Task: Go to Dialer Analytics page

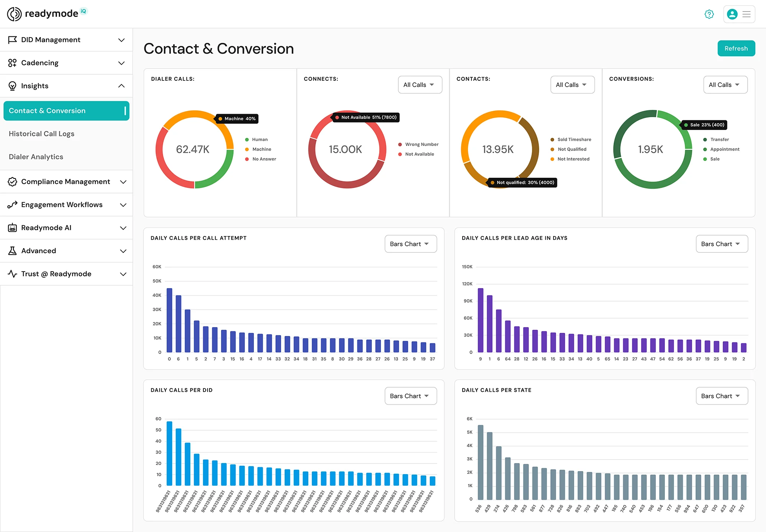Action: [36, 157]
